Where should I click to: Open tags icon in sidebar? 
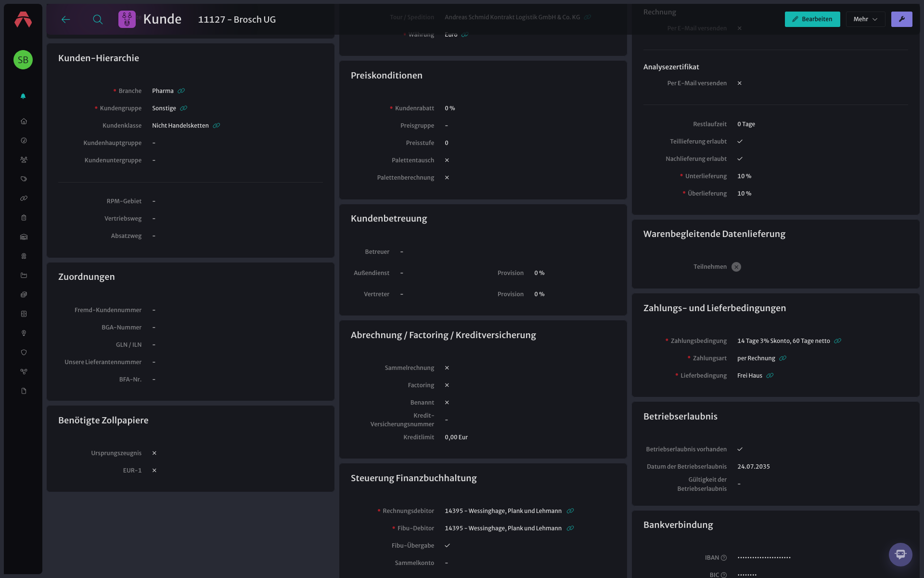pyautogui.click(x=24, y=179)
